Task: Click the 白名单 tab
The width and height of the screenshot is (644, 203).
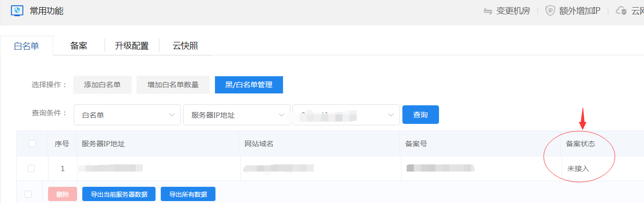Action: pos(27,46)
